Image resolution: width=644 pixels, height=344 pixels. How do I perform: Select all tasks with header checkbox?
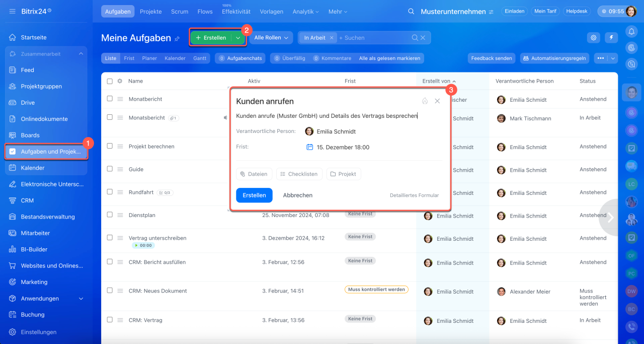click(110, 81)
